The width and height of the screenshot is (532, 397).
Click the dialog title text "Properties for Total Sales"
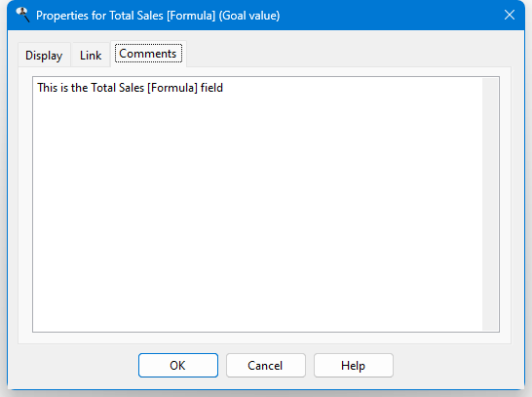(99, 16)
